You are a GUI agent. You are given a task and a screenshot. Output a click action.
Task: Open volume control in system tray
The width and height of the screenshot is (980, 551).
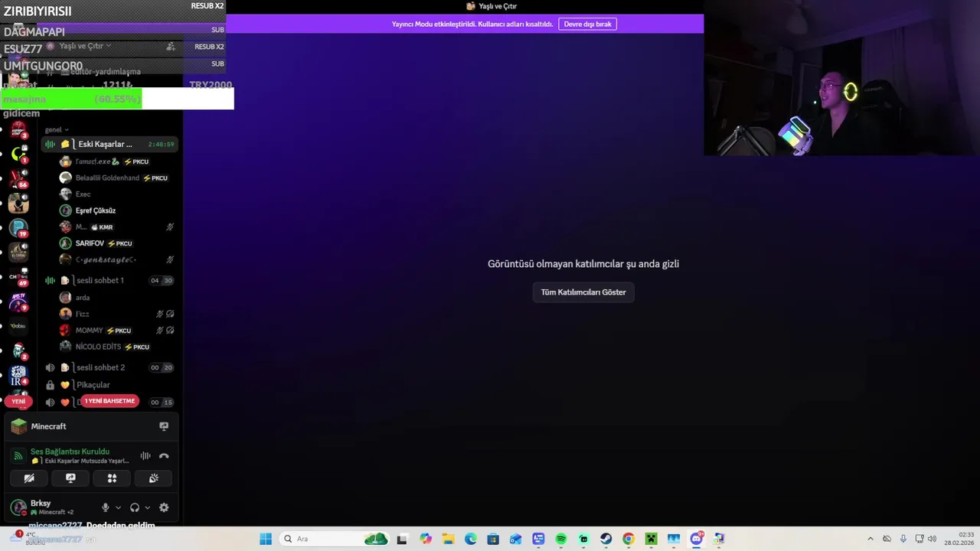click(x=932, y=539)
